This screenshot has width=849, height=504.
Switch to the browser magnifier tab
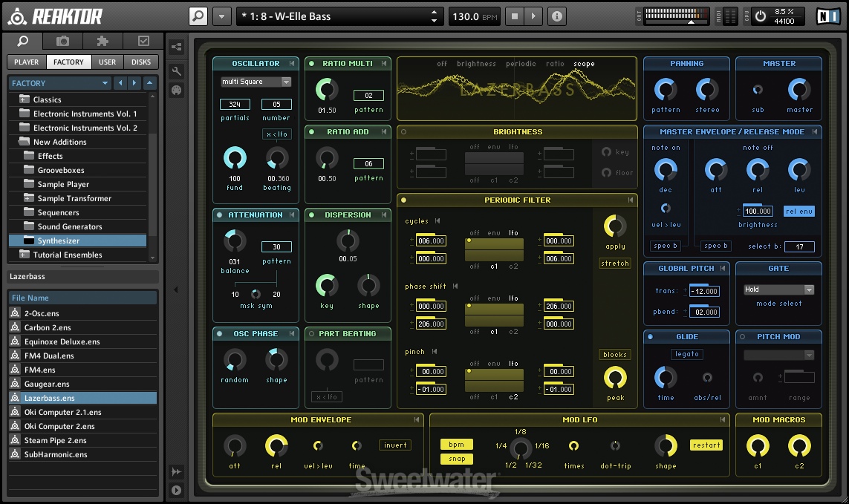[23, 41]
